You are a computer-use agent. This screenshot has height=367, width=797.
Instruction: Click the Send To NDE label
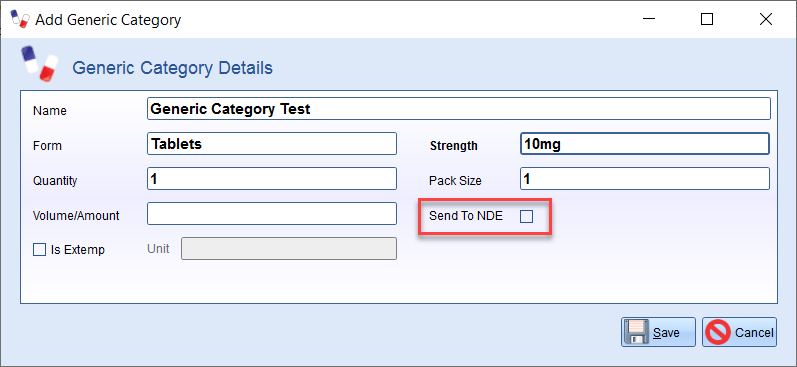466,216
